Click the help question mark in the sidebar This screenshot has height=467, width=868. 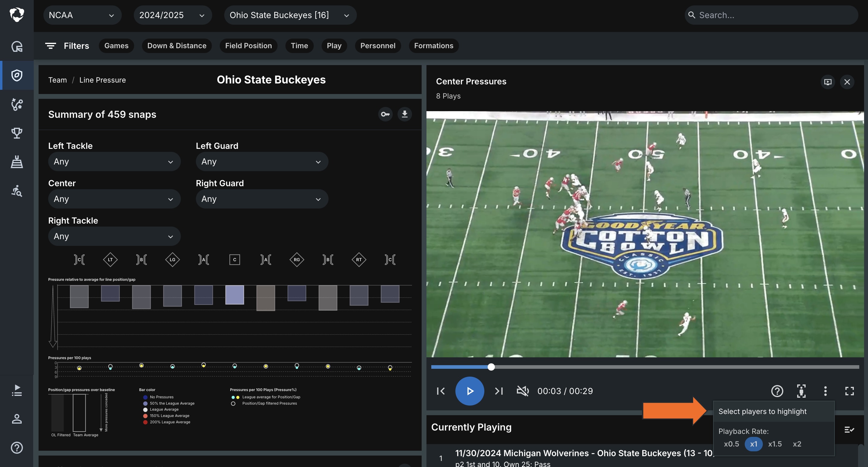[x=17, y=447]
